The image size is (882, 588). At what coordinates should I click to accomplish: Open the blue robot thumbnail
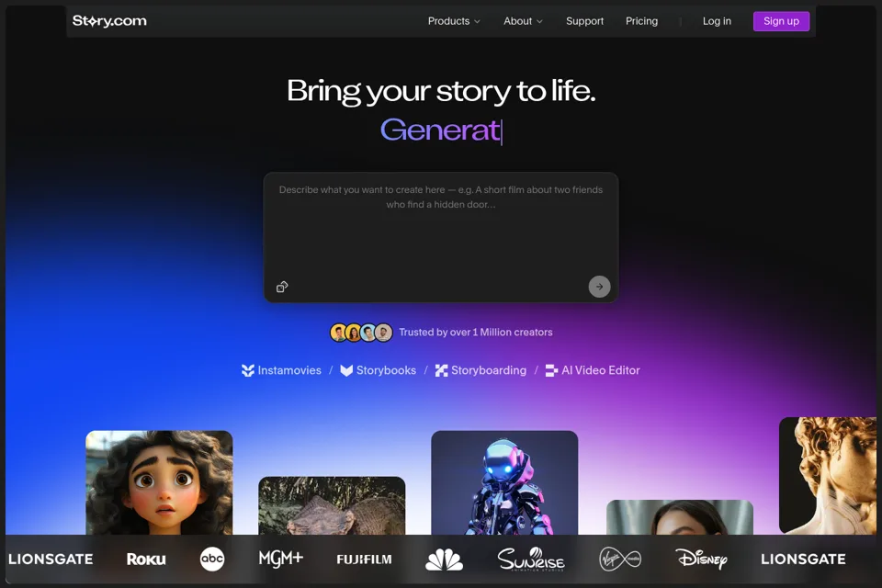click(504, 482)
